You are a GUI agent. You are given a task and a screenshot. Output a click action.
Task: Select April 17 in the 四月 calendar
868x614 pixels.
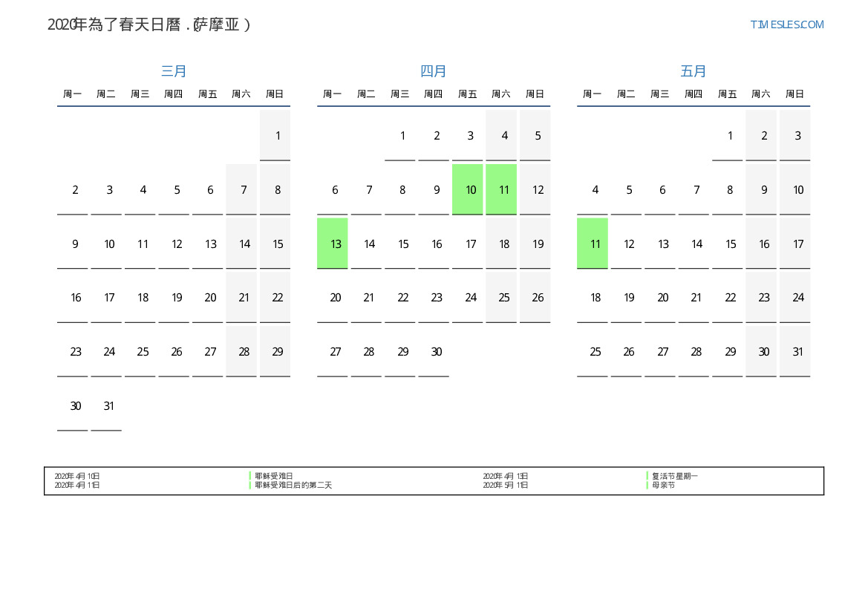468,244
